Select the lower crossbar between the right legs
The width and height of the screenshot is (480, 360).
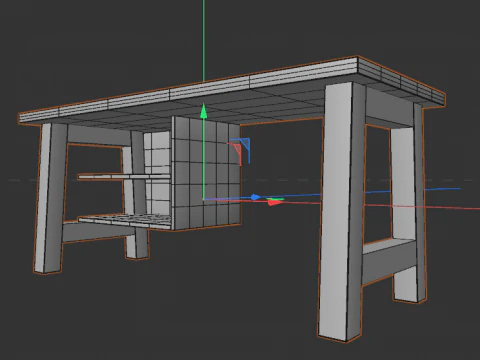click(389, 262)
